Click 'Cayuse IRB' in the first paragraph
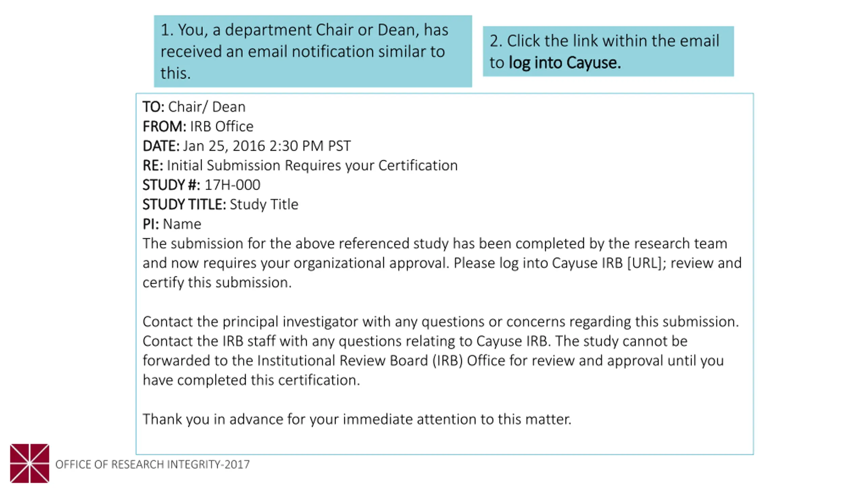Screen dimensions: 868x488 (x=587, y=263)
